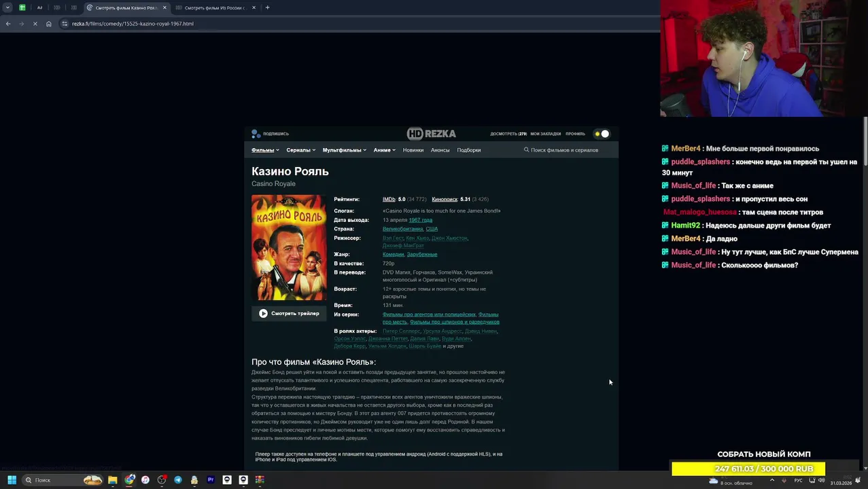Click the play icon next to Смотреть трейлер
Image resolution: width=868 pixels, height=489 pixels.
[263, 313]
